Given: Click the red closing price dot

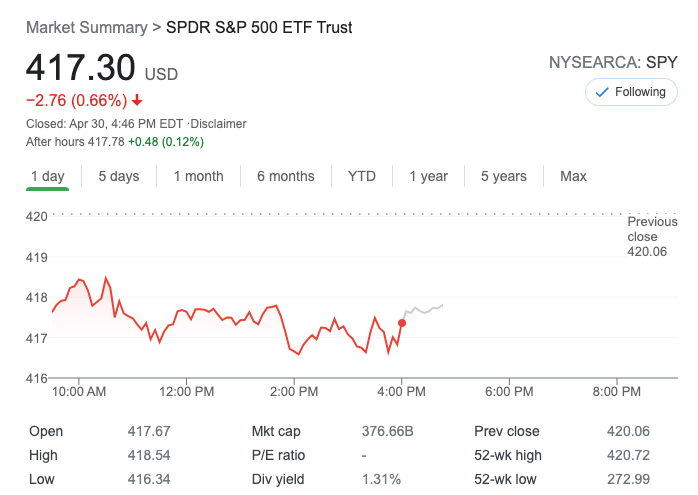Looking at the screenshot, I should pos(402,322).
